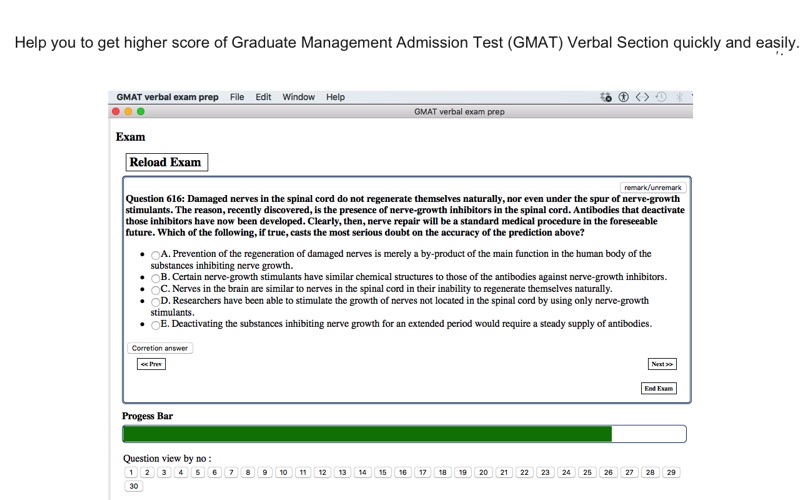
Task: Jump to question number 7
Action: (x=231, y=472)
